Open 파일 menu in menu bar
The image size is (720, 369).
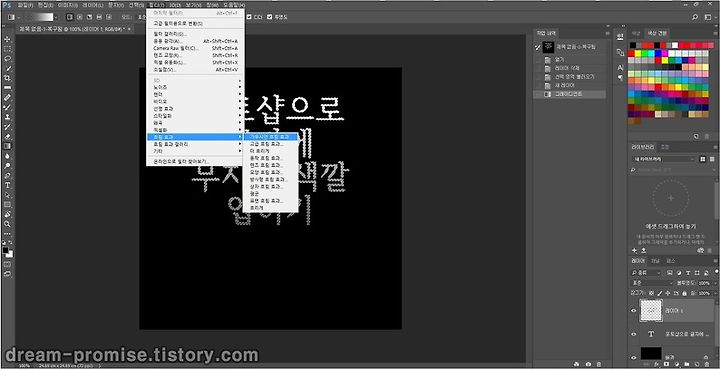(25, 5)
